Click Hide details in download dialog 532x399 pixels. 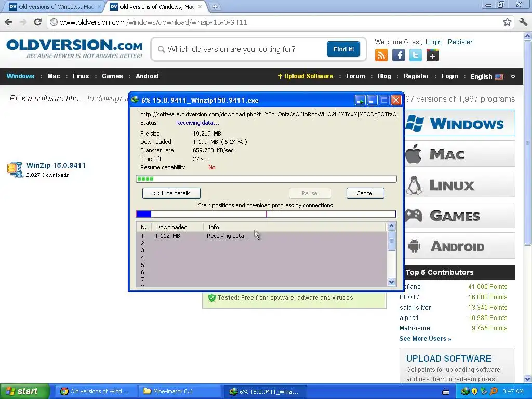click(x=171, y=193)
